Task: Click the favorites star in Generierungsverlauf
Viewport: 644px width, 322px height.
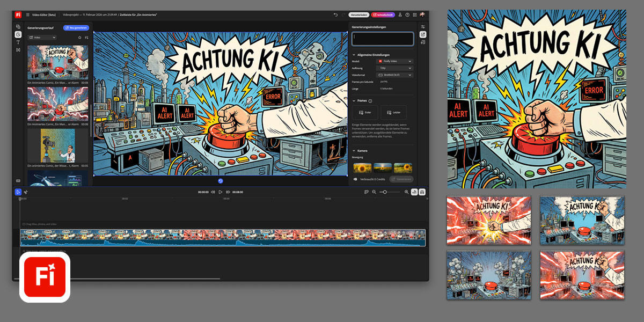Action: tap(80, 38)
